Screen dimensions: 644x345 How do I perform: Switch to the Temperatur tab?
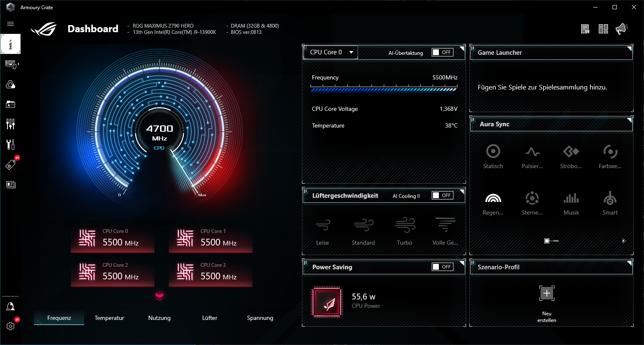click(109, 318)
